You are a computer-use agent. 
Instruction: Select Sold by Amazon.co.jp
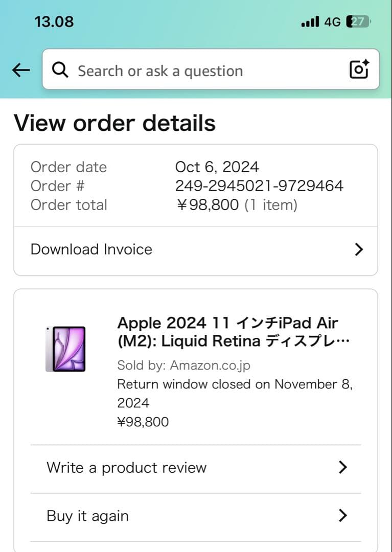coord(184,365)
